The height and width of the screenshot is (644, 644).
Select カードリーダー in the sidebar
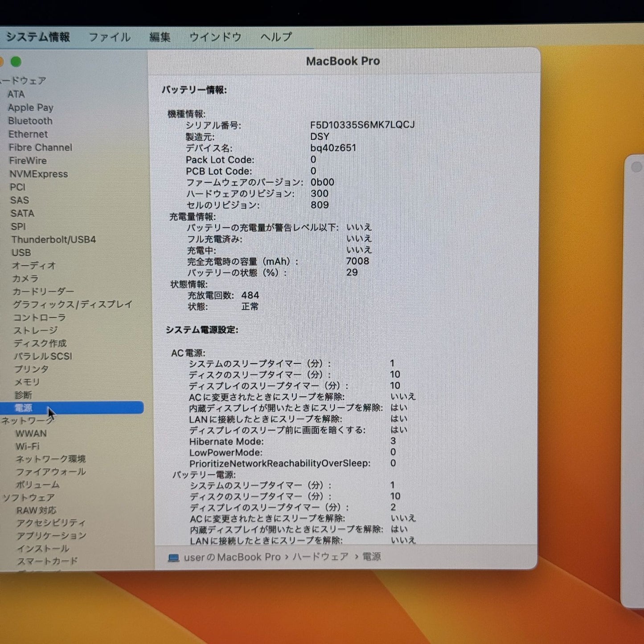point(43,291)
